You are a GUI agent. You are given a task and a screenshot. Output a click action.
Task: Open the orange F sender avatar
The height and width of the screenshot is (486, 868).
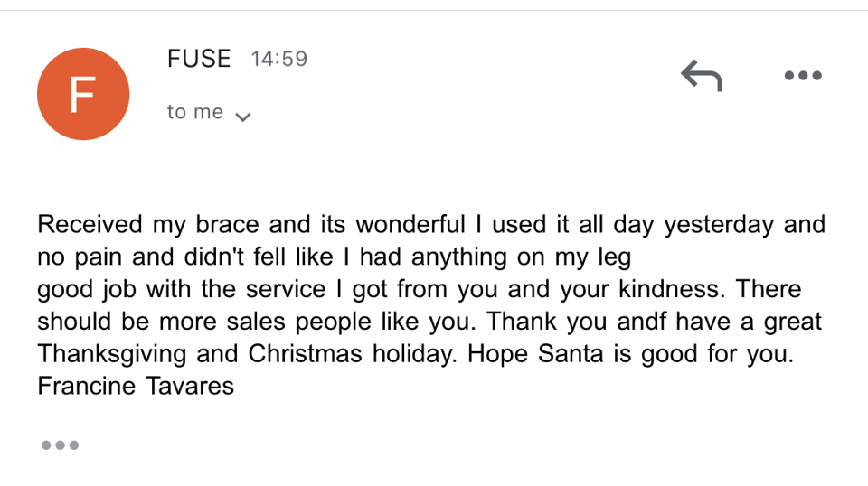(x=83, y=93)
